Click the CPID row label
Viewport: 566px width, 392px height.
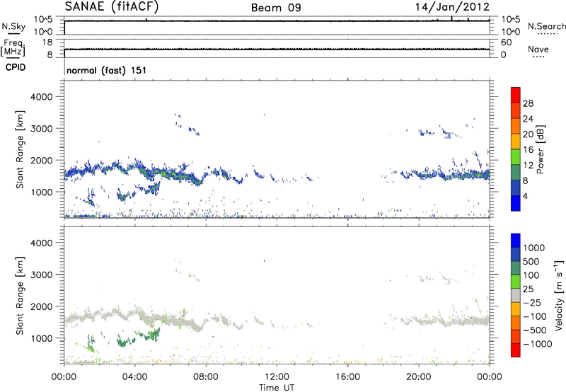(x=16, y=67)
